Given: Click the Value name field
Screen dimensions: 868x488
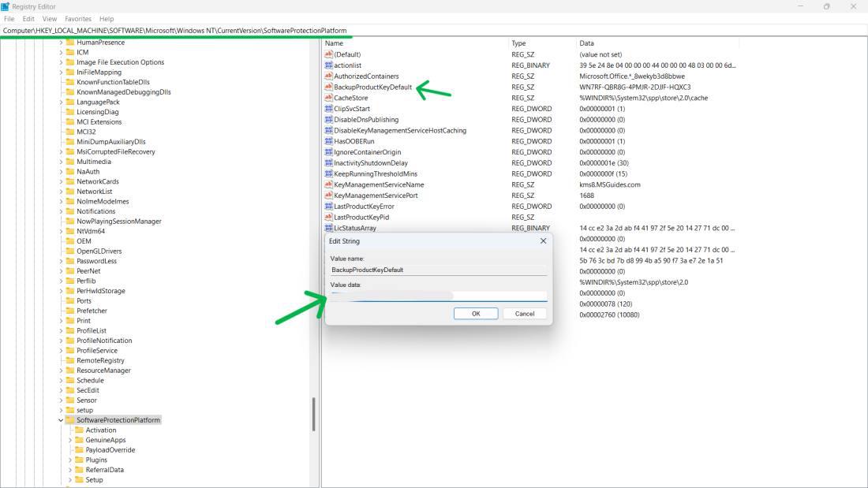Looking at the screenshot, I should click(x=439, y=270).
